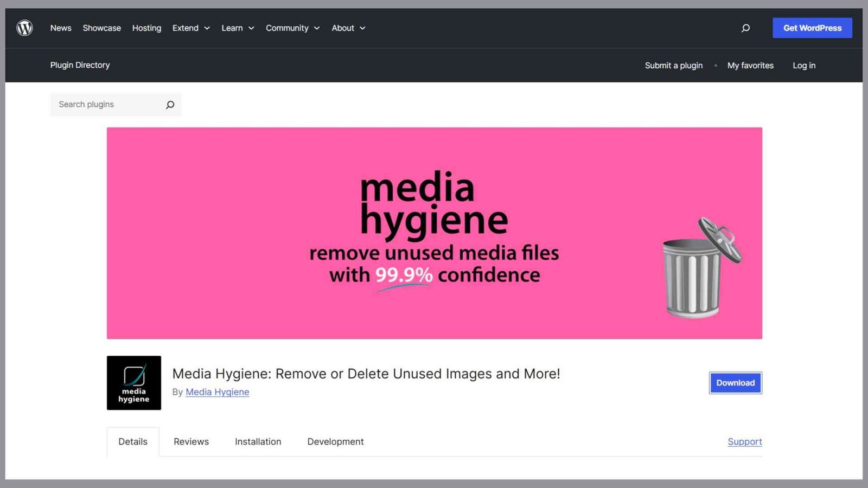Viewport: 868px width, 488px height.
Task: Click the Log in link
Action: point(804,66)
